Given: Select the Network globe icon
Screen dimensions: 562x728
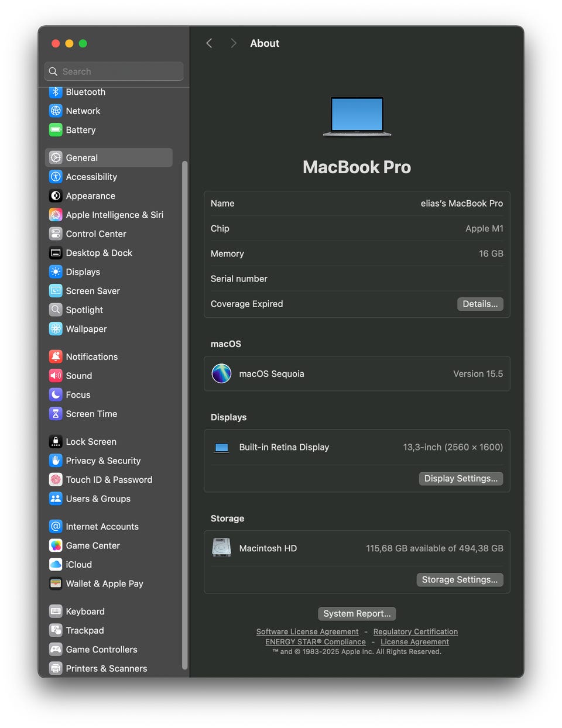Looking at the screenshot, I should coord(56,111).
